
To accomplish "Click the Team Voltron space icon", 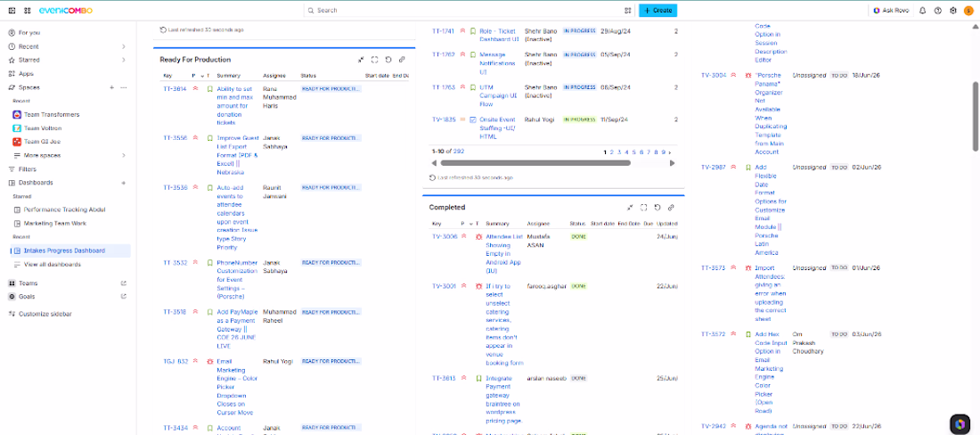I will tap(17, 128).
